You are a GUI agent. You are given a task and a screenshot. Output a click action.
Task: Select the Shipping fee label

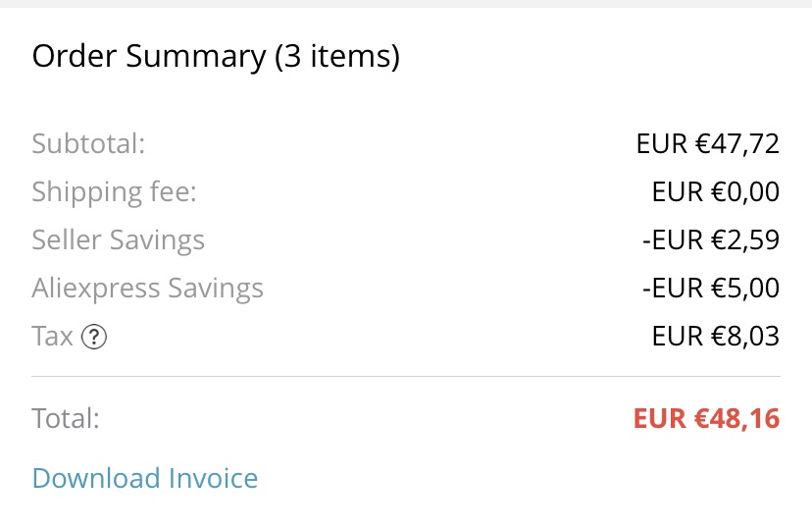pos(115,192)
